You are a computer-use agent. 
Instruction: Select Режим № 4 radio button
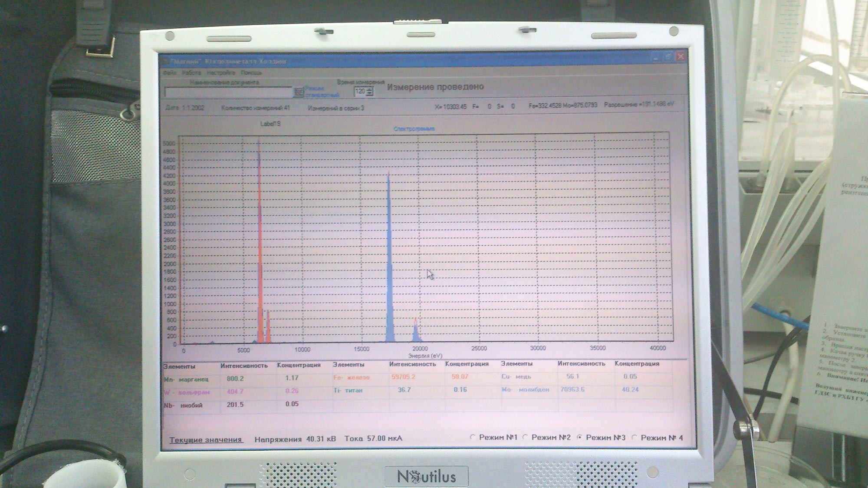tap(635, 438)
